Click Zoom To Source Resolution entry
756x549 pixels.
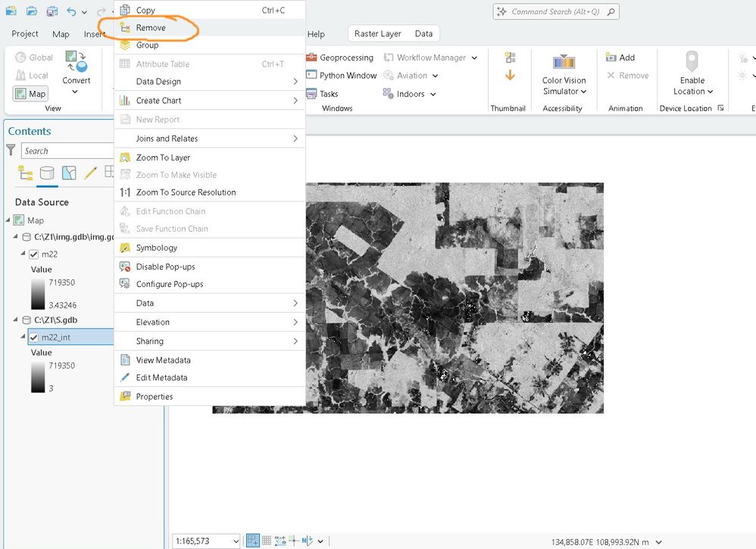pyautogui.click(x=210, y=192)
